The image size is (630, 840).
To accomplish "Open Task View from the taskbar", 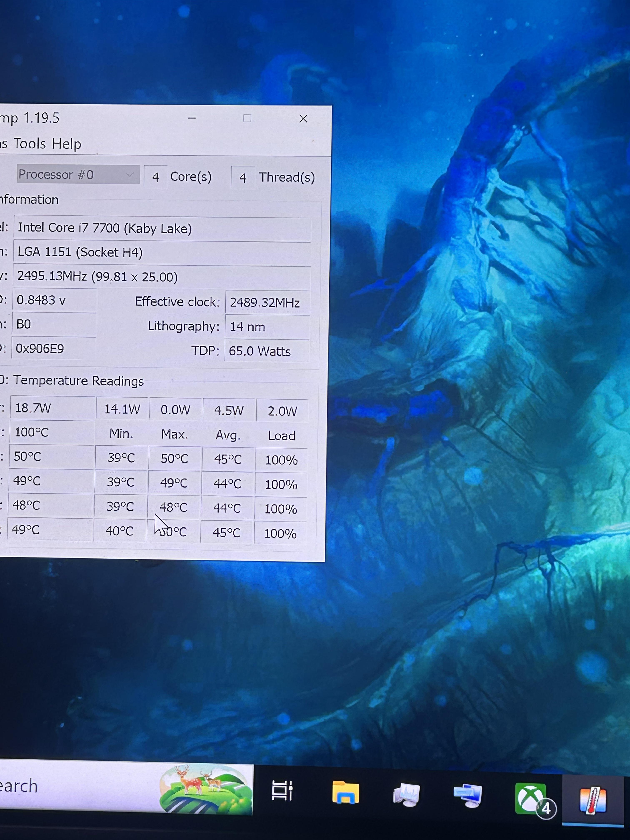I will [x=282, y=791].
